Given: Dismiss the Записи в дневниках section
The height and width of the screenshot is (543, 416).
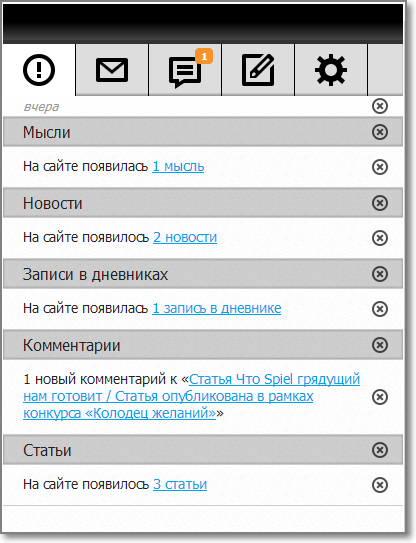Looking at the screenshot, I should pos(380,274).
